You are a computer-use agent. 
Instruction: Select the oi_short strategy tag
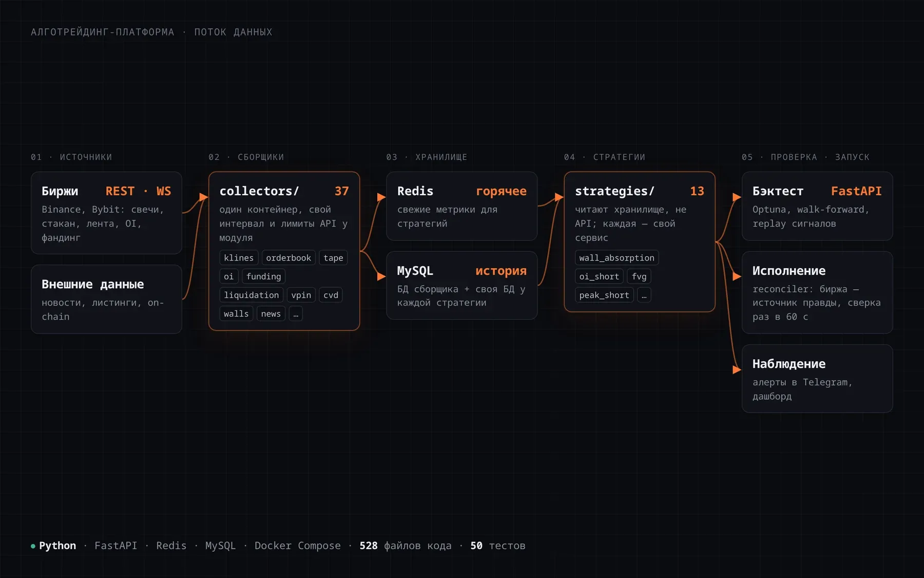click(x=599, y=276)
